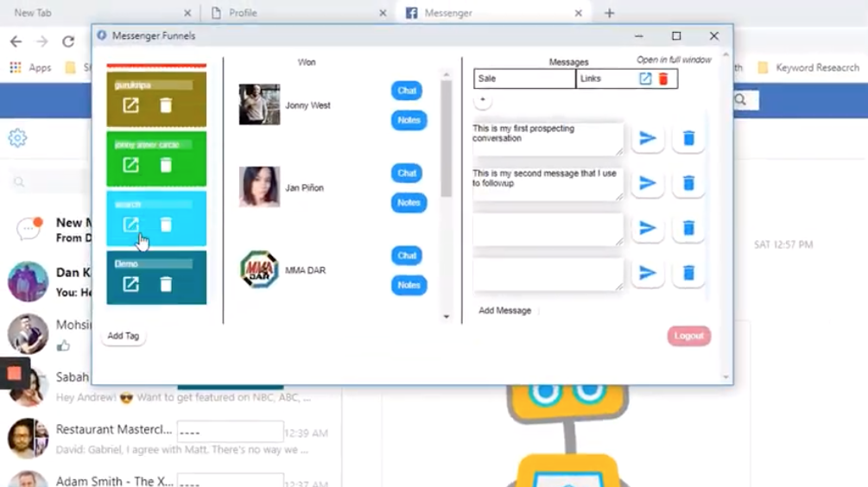Open a new browser tab
This screenshot has width=868, height=487.
tap(609, 13)
